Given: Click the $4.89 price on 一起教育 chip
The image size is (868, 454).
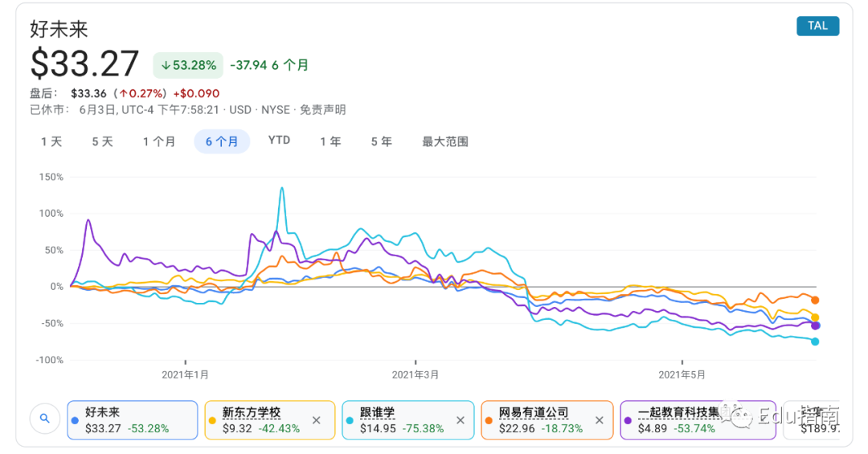Looking at the screenshot, I should tap(653, 428).
